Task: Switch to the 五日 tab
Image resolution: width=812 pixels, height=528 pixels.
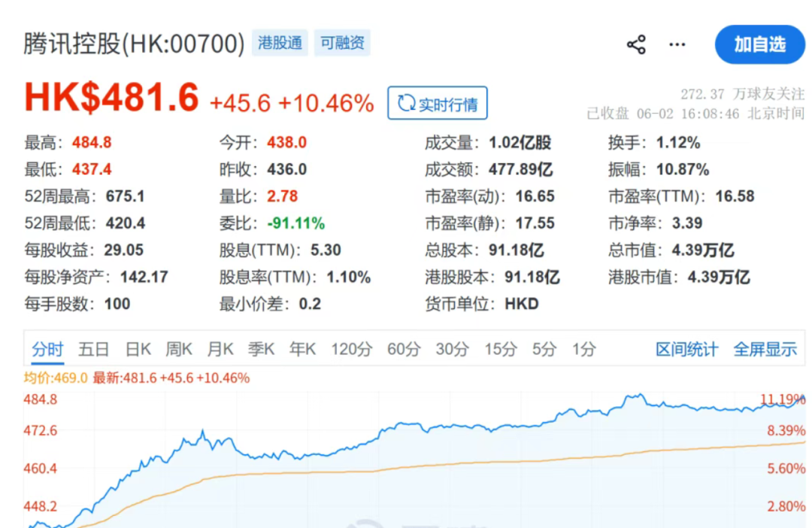Action: coord(93,349)
